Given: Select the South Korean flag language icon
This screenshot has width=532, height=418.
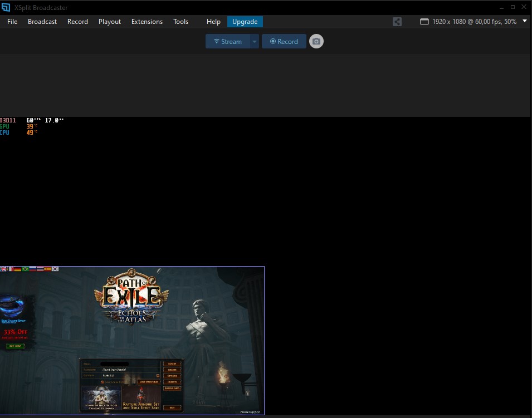Looking at the screenshot, I should click(x=55, y=269).
